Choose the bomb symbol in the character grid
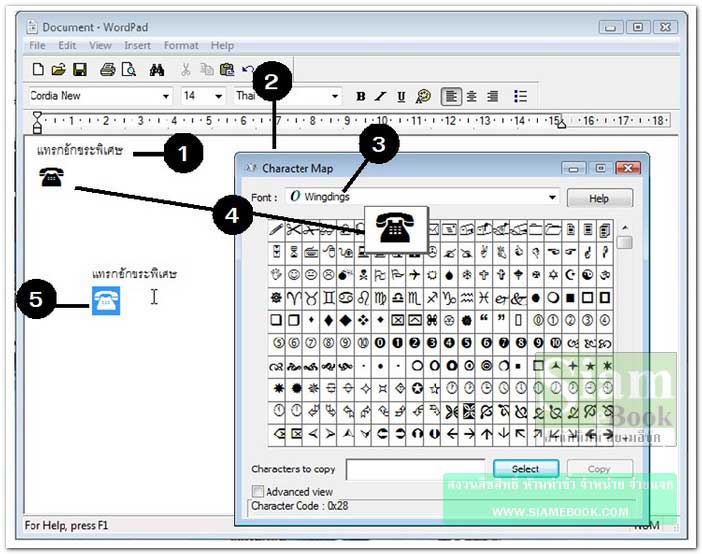This screenshot has width=702, height=554. [345, 275]
